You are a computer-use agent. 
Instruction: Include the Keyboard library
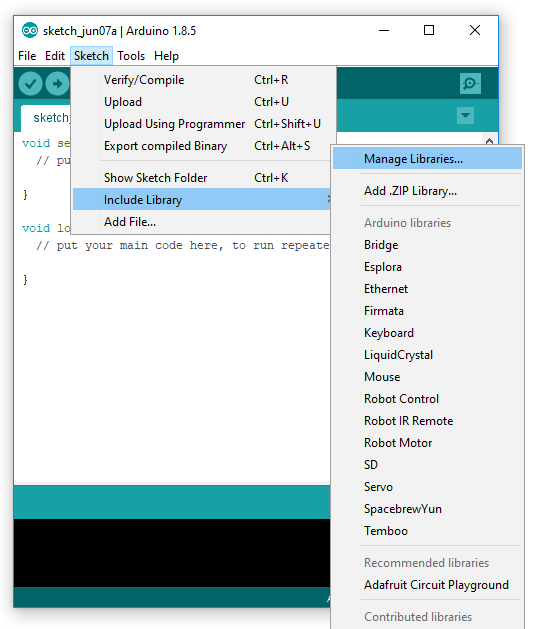[x=428, y=333]
